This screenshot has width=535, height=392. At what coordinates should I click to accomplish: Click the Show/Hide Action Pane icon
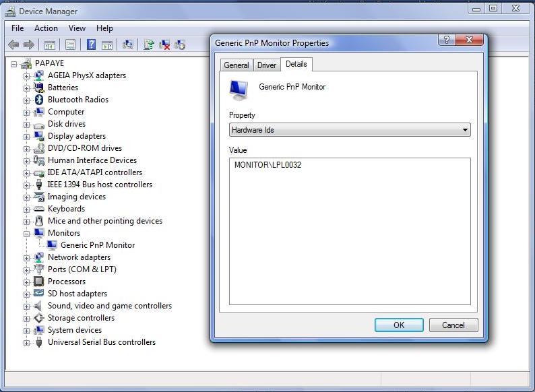(x=107, y=44)
